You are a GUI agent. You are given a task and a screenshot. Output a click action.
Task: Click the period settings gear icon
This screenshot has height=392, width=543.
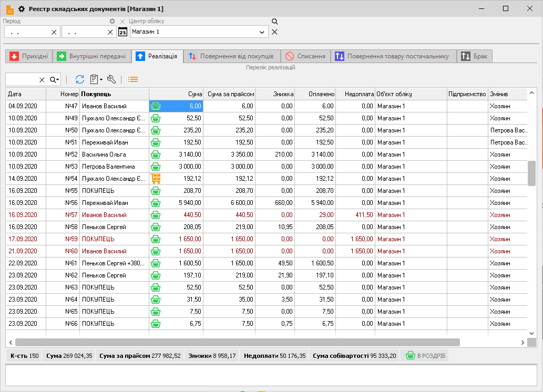click(x=112, y=22)
